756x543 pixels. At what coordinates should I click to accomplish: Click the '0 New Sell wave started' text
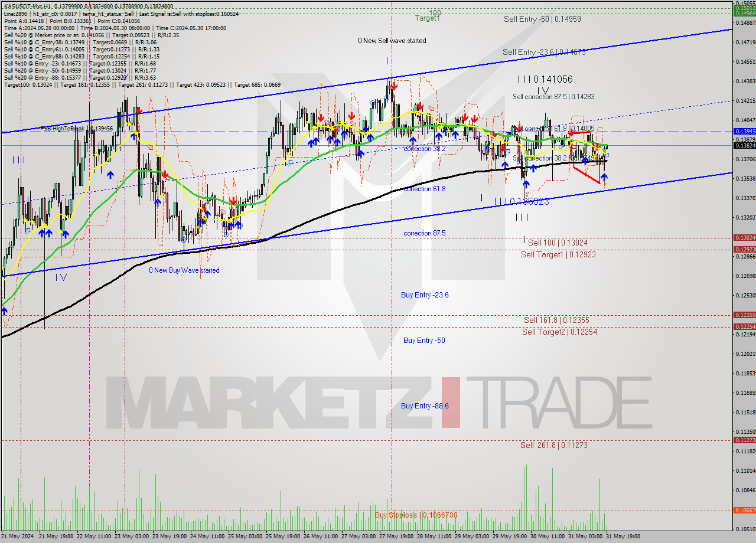pos(392,41)
